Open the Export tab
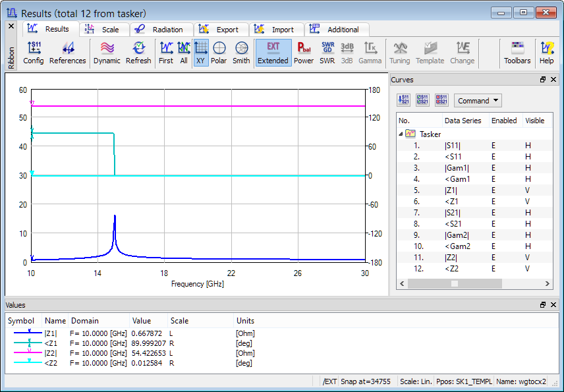Viewport: 564px width, 392px height. (x=221, y=30)
